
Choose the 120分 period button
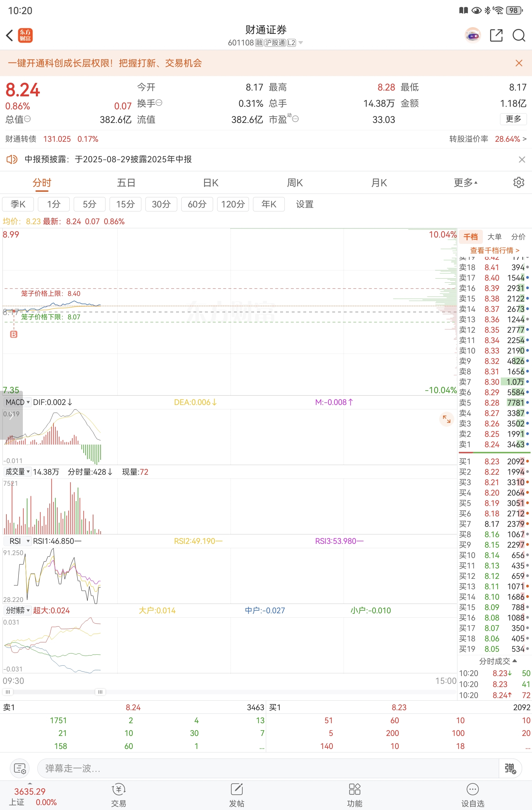[233, 204]
